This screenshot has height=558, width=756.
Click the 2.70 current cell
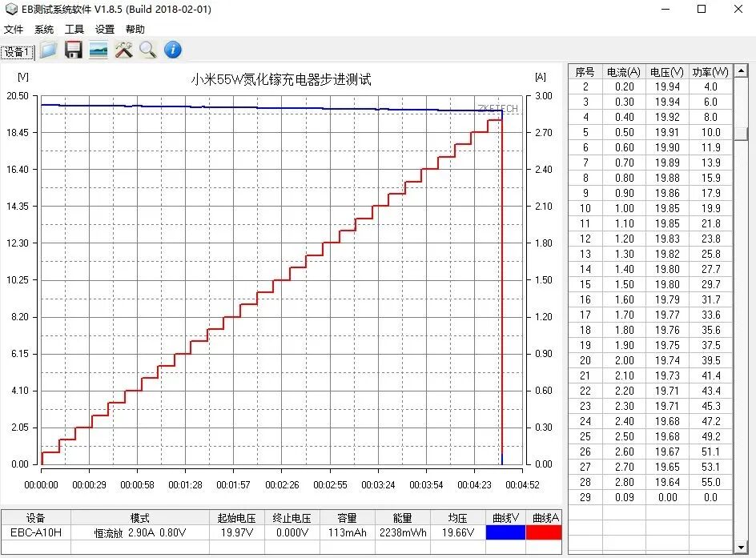(x=625, y=467)
